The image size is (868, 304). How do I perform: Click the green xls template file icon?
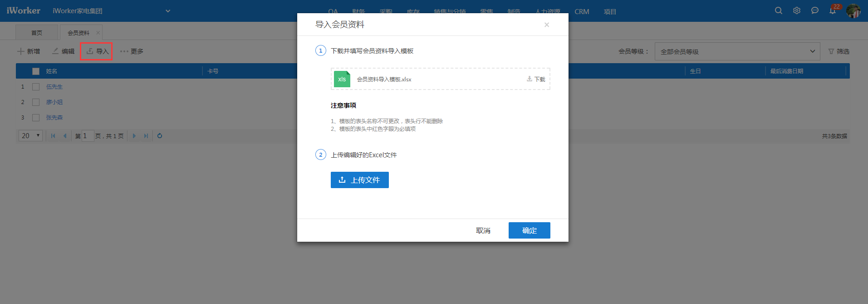pyautogui.click(x=342, y=79)
